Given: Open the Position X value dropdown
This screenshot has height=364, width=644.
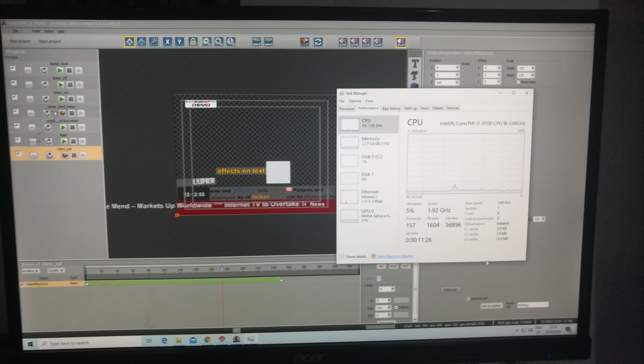Looking at the screenshot, I should point(457,68).
